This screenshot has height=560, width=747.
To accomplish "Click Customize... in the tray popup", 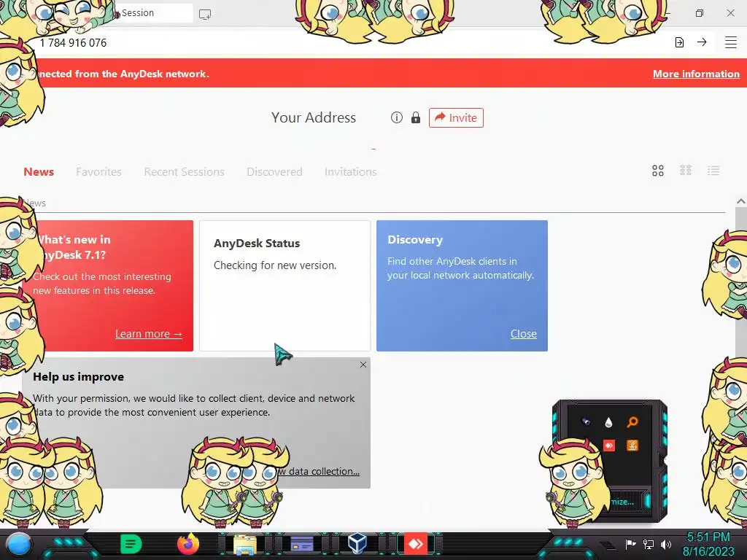I will tap(622, 502).
